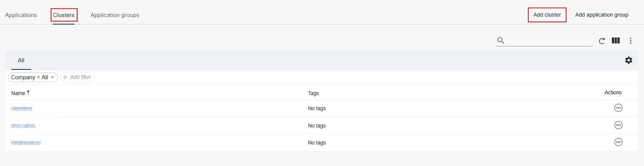Image resolution: width=644 pixels, height=166 pixels.
Task: Toggle the Name sort arrow
Action: (28, 93)
